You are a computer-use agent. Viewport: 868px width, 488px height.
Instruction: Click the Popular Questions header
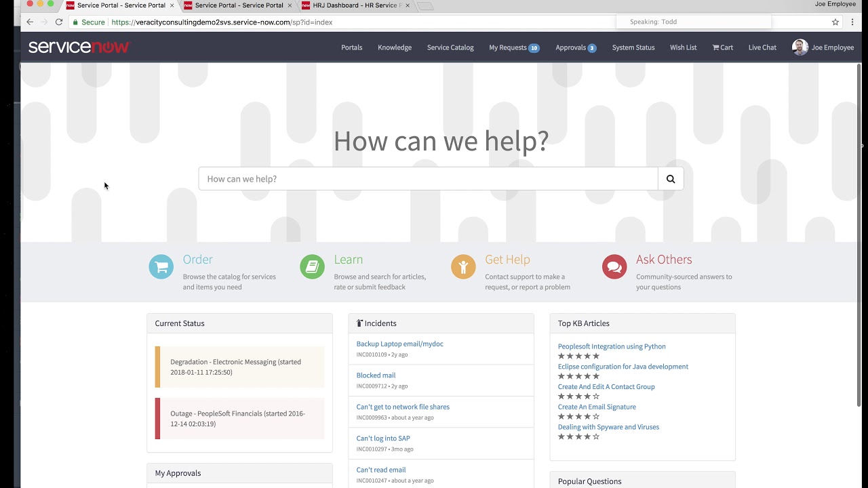pyautogui.click(x=642, y=481)
